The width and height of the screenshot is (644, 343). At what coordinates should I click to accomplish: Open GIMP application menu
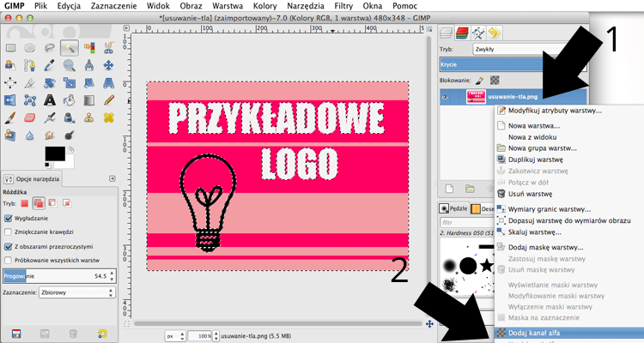click(15, 6)
